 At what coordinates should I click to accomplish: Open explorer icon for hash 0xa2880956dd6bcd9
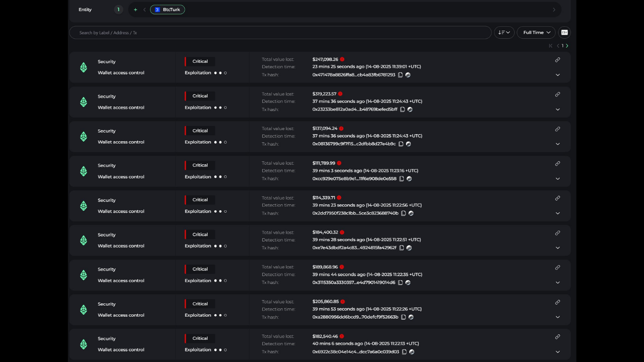[411, 317]
